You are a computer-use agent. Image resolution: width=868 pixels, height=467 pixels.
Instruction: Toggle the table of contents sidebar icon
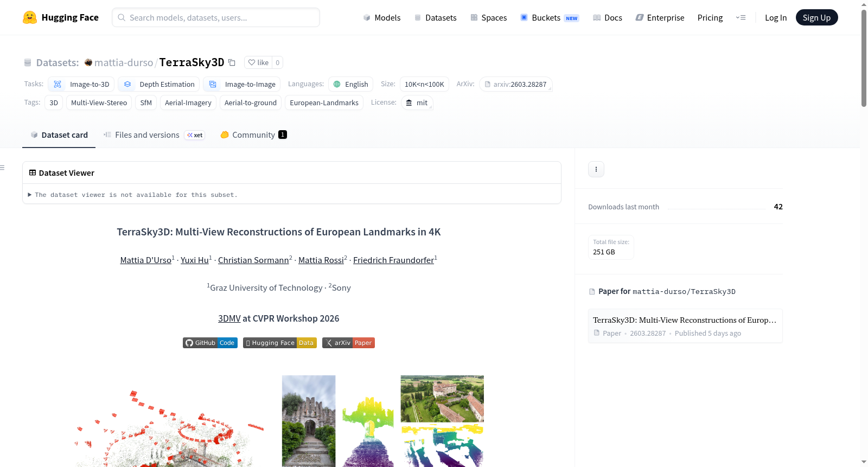2,168
